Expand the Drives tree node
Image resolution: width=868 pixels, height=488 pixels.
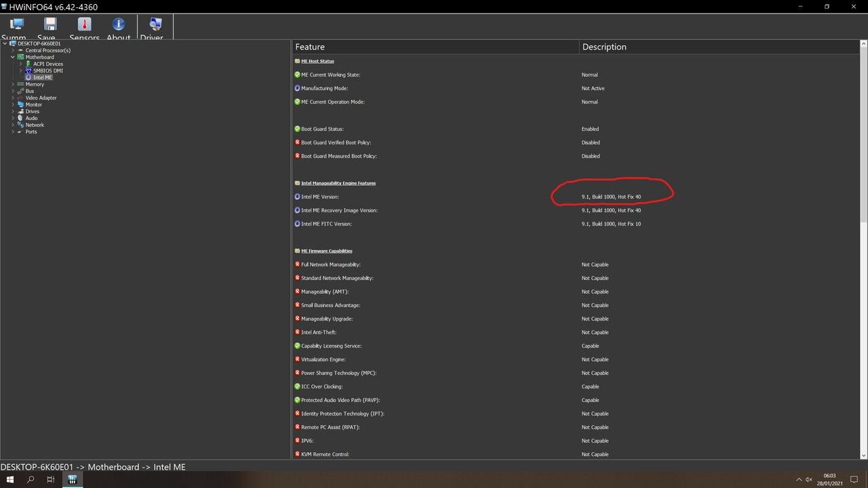(x=13, y=111)
